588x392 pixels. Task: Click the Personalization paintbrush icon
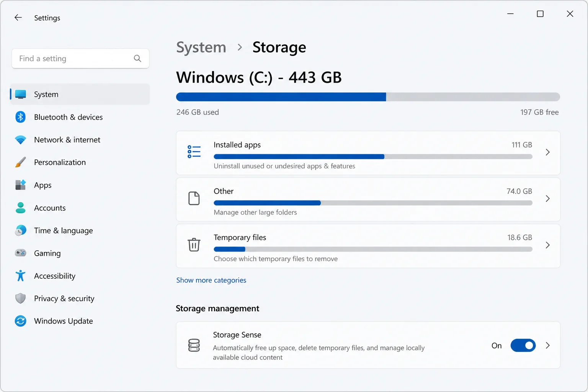(x=21, y=162)
